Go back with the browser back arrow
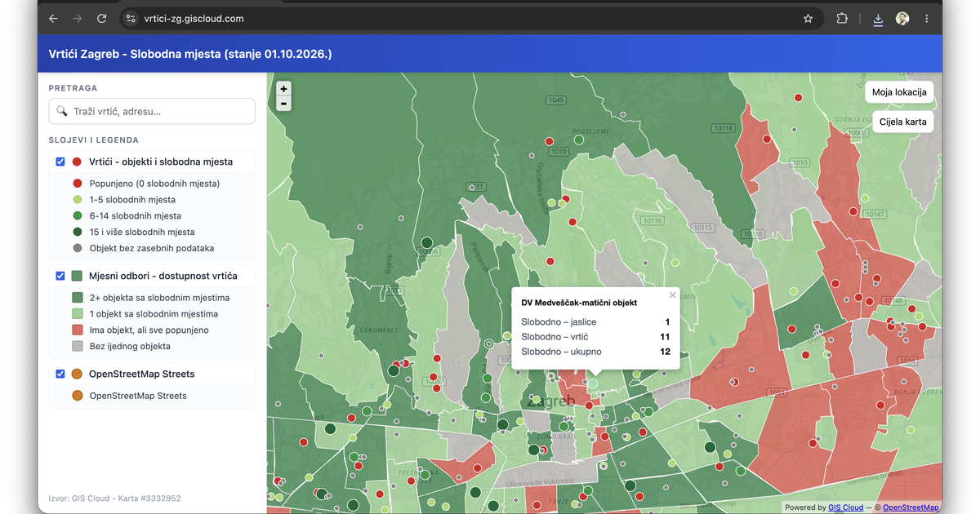Viewport: 980px width, 514px height. pyautogui.click(x=53, y=19)
